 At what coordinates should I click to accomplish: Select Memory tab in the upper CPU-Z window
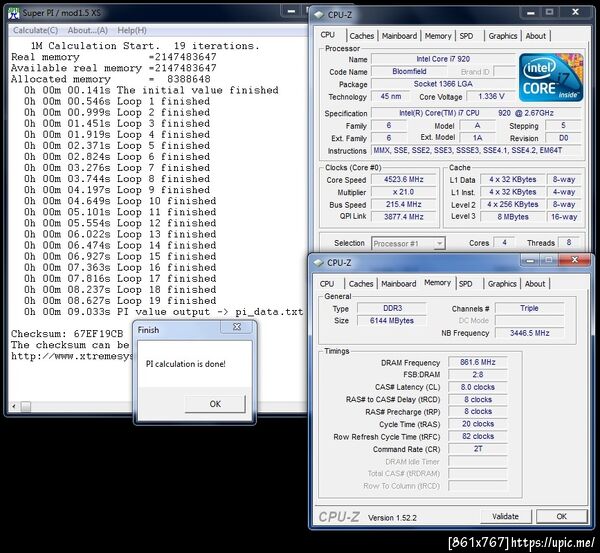click(x=438, y=36)
